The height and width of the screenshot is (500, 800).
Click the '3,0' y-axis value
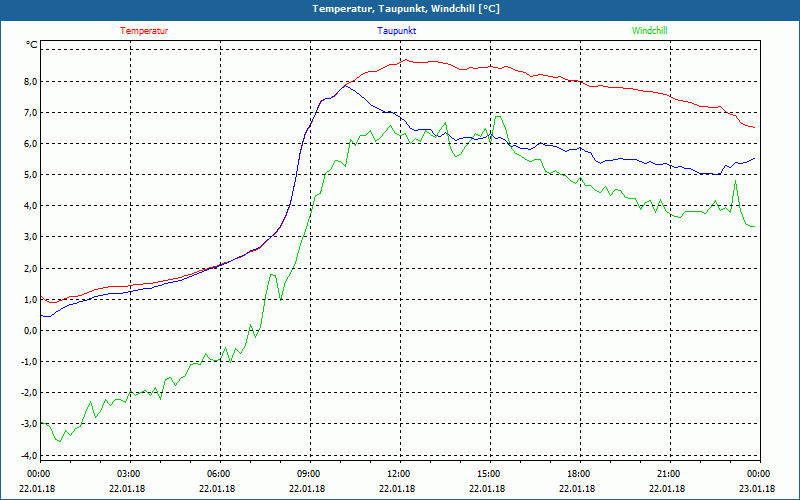click(x=31, y=237)
